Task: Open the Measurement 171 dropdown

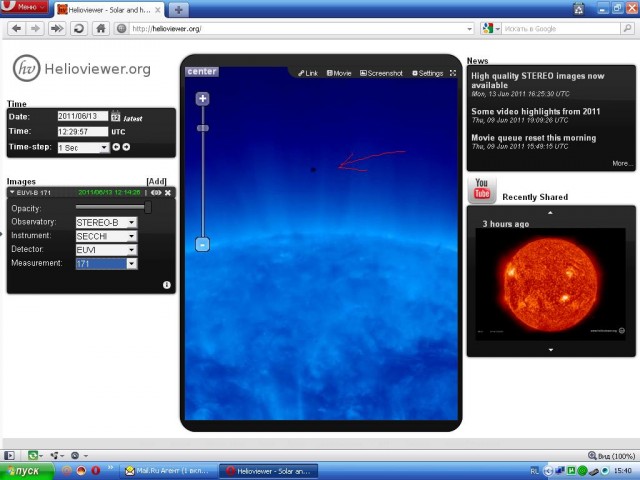Action: [107, 264]
